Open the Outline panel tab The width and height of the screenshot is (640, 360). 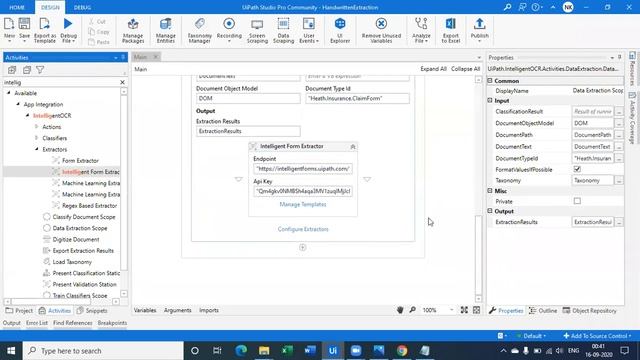click(x=543, y=311)
